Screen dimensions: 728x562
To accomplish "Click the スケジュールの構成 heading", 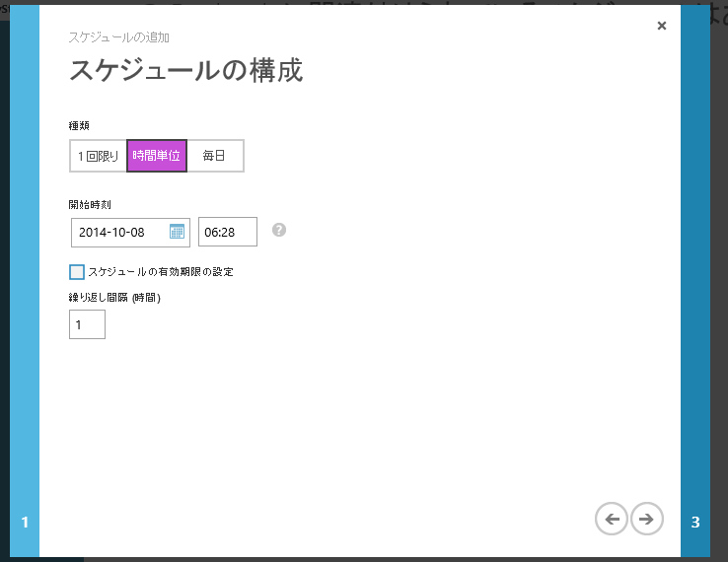I will pos(185,71).
